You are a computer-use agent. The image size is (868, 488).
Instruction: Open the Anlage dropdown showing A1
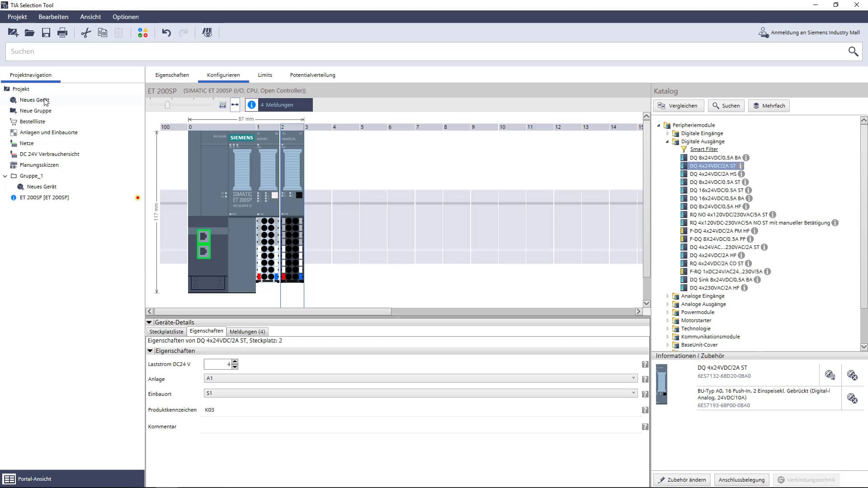click(633, 378)
